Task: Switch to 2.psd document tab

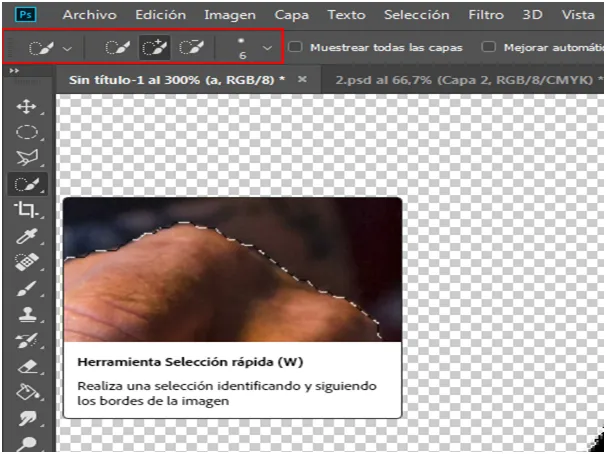Action: [464, 80]
